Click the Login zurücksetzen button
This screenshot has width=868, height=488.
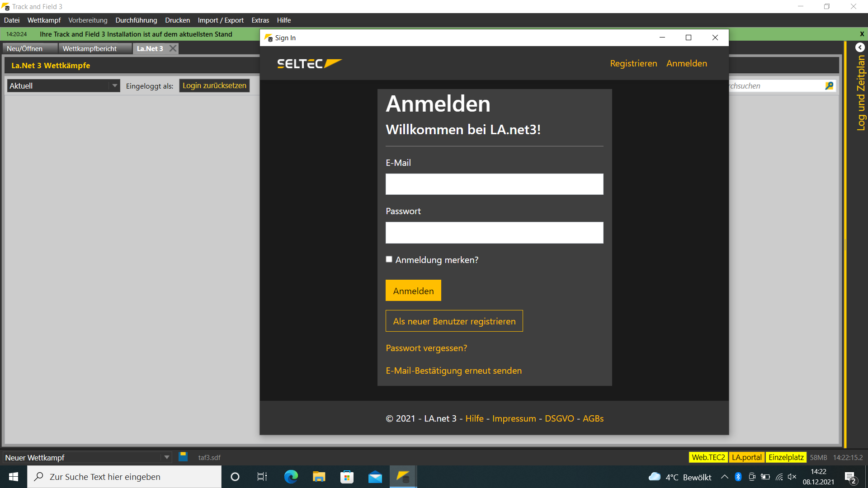[x=214, y=85]
